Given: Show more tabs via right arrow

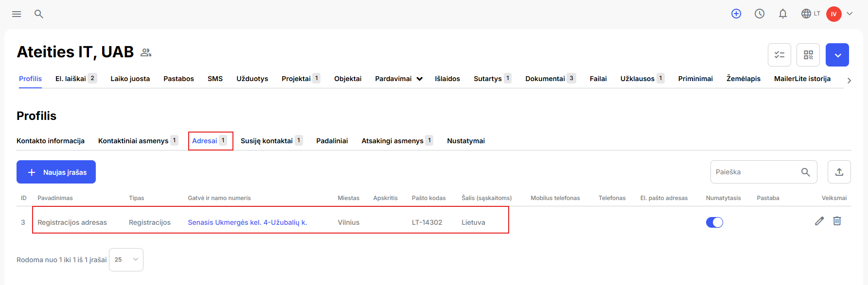Looking at the screenshot, I should click(x=850, y=81).
